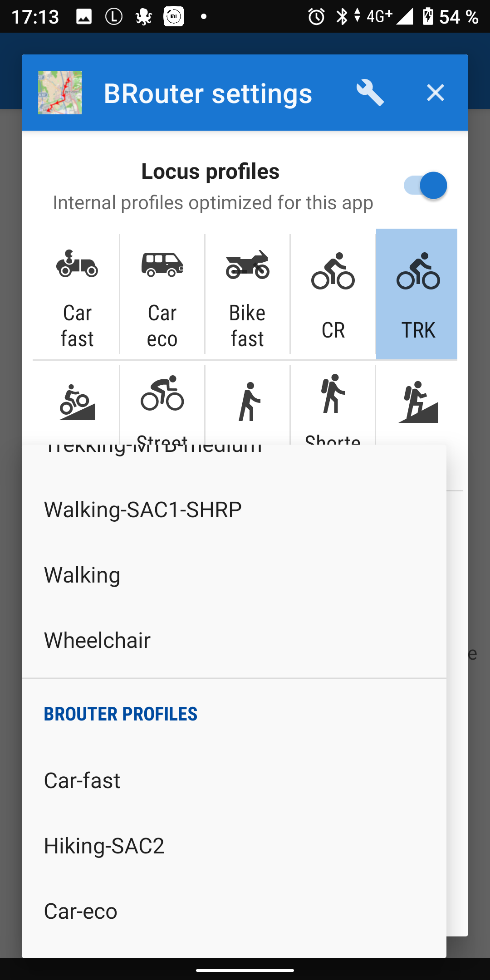Open the wrench settings icon
The height and width of the screenshot is (980, 490).
click(x=370, y=93)
